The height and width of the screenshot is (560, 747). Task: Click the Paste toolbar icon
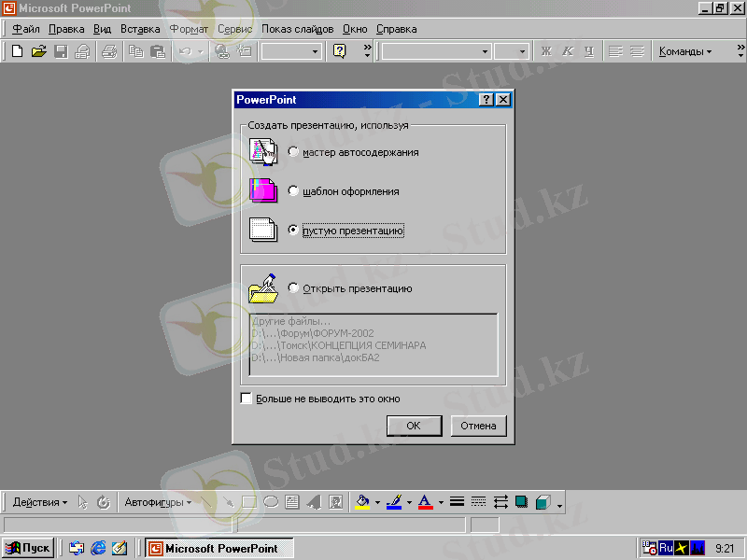click(158, 51)
